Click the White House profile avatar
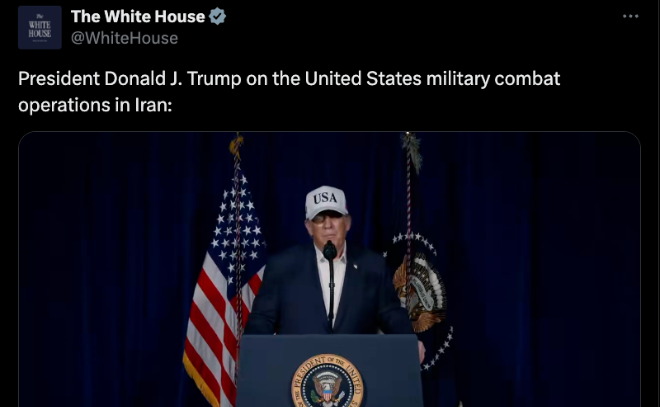Image resolution: width=660 pixels, height=407 pixels. pos(40,28)
